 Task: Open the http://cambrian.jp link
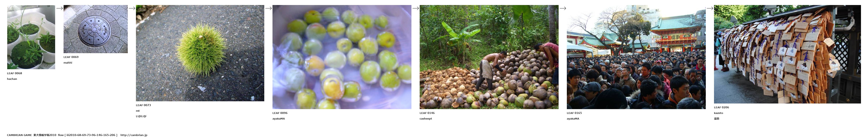click(x=134, y=135)
